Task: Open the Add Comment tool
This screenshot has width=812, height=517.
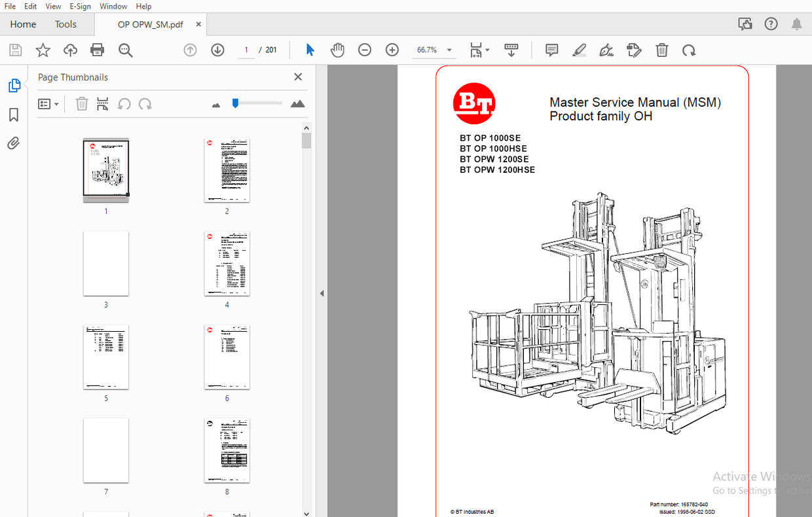Action: pyautogui.click(x=551, y=50)
